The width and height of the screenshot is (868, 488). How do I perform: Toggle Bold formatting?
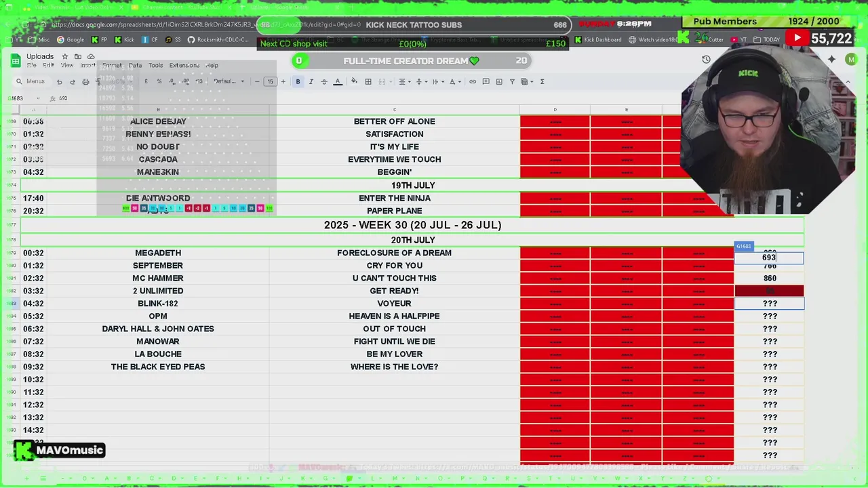pos(298,82)
